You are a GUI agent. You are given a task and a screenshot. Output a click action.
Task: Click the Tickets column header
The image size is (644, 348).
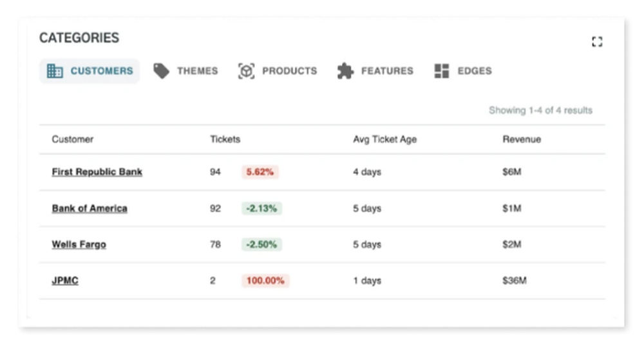(x=225, y=139)
